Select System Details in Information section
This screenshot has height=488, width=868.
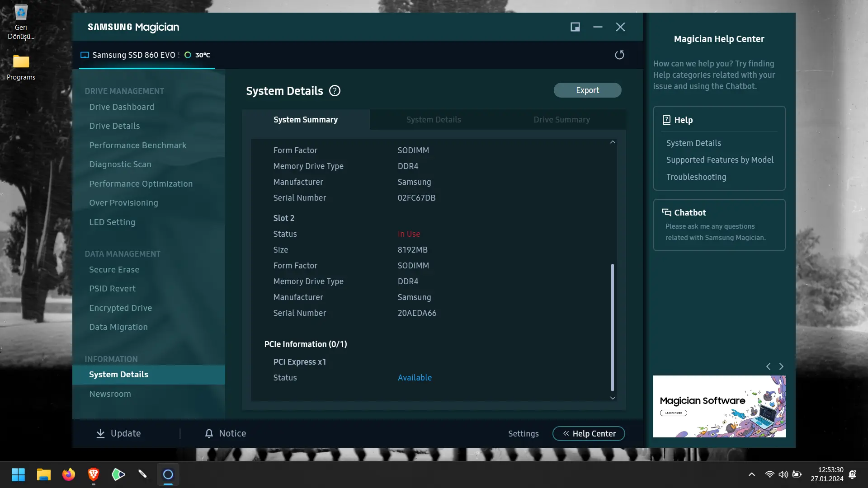tap(149, 375)
